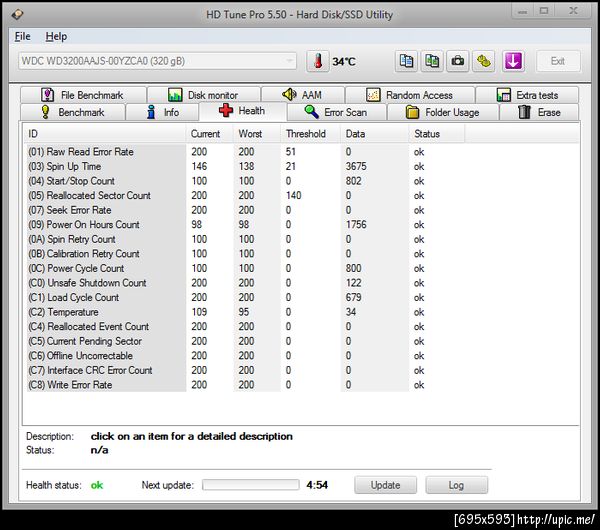Select the Offline Uncorrectable row
This screenshot has width=600, height=530.
[x=245, y=356]
